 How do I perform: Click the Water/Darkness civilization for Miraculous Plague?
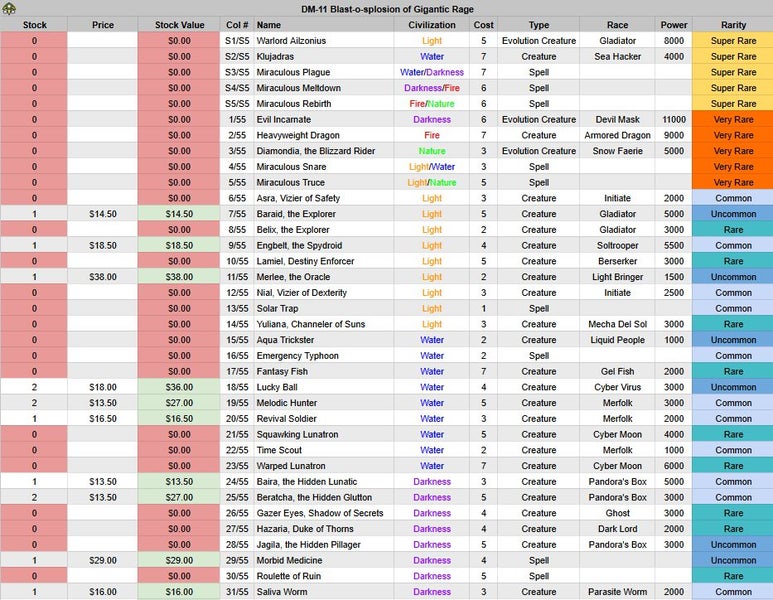click(x=432, y=72)
